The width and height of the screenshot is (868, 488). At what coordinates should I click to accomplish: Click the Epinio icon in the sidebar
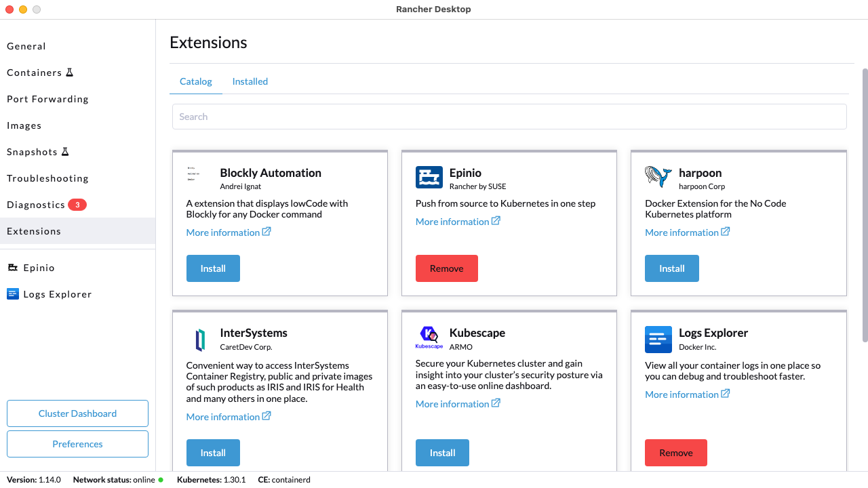coord(13,268)
